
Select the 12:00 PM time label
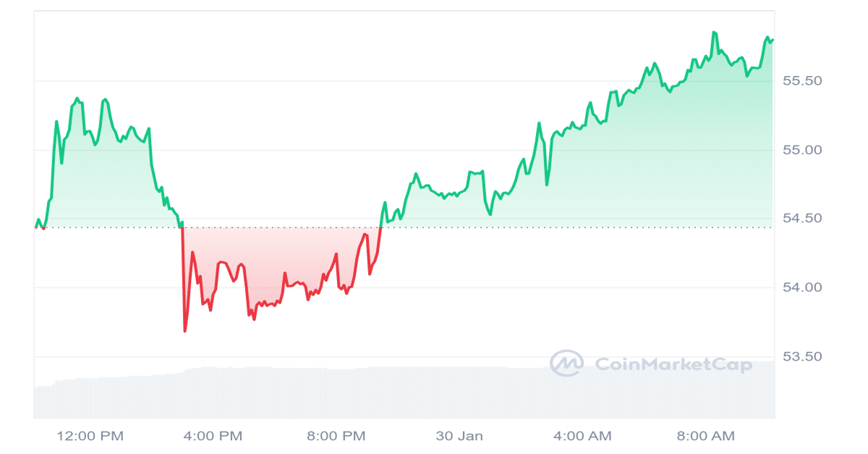click(x=90, y=436)
